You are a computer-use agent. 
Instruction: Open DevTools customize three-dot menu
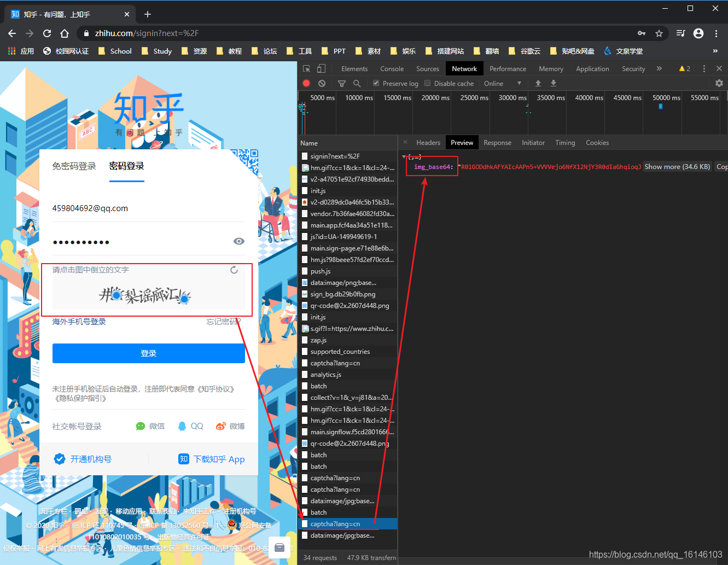tap(704, 68)
